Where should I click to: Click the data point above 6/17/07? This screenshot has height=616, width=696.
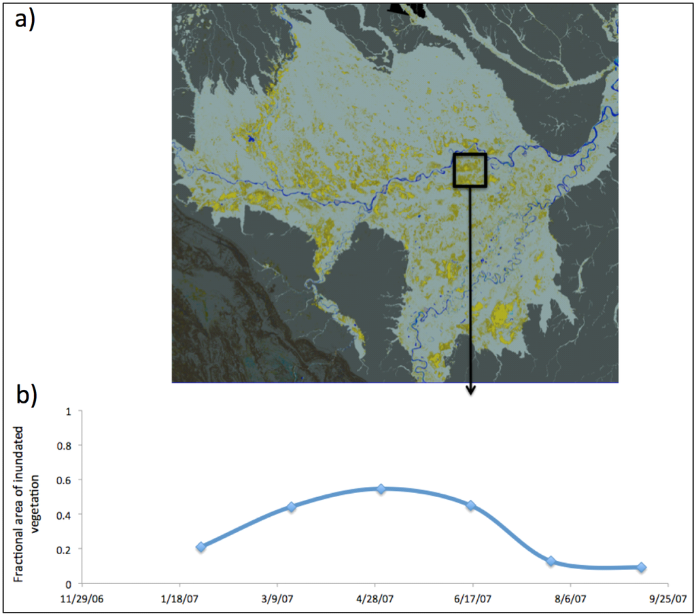[470, 505]
